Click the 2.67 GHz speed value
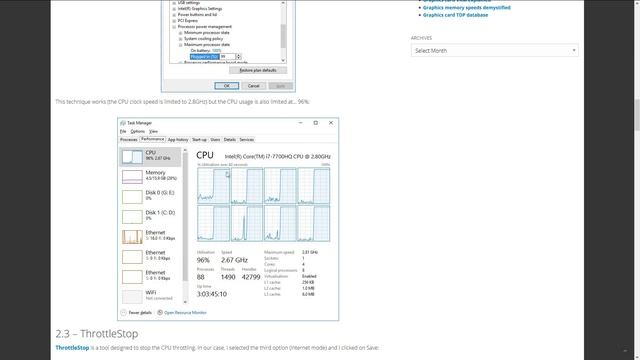Image resolution: width=640 pixels, height=360 pixels. click(234, 260)
